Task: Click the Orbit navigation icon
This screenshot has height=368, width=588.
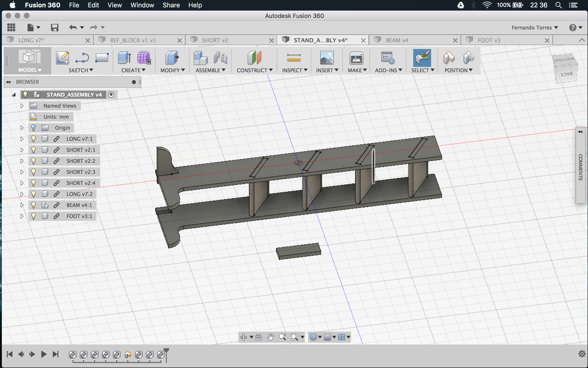Action: click(x=243, y=337)
